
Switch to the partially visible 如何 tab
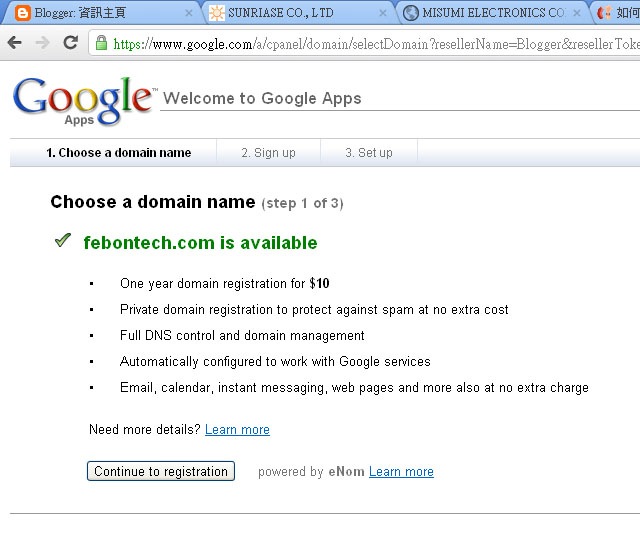(618, 13)
